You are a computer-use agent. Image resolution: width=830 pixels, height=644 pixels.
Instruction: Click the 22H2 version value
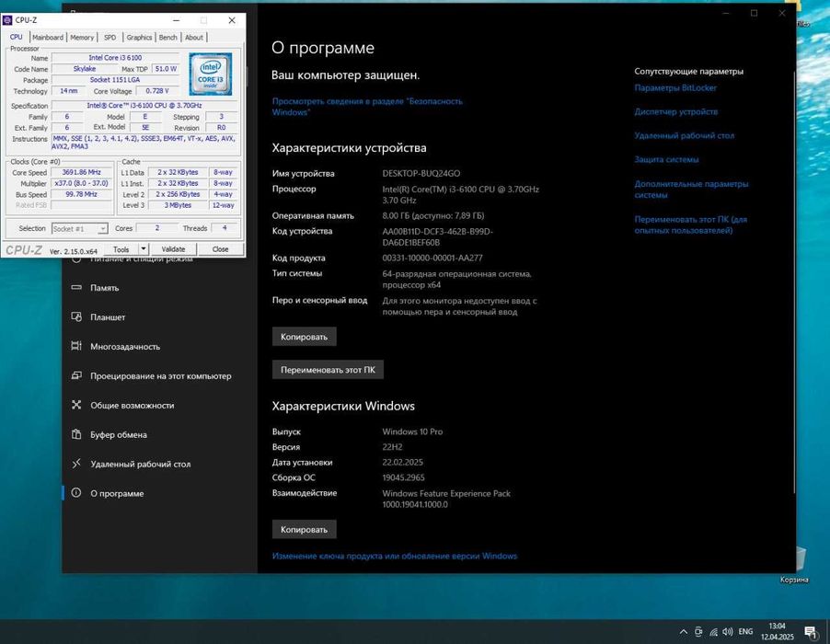point(392,446)
